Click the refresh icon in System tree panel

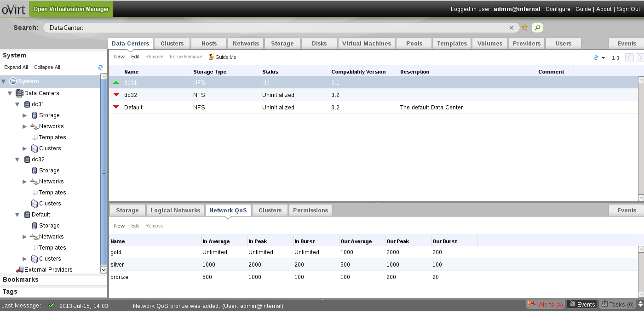point(101,67)
